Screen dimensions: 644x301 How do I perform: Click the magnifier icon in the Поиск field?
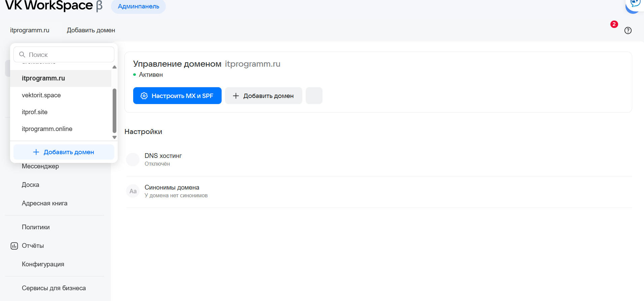[22, 55]
